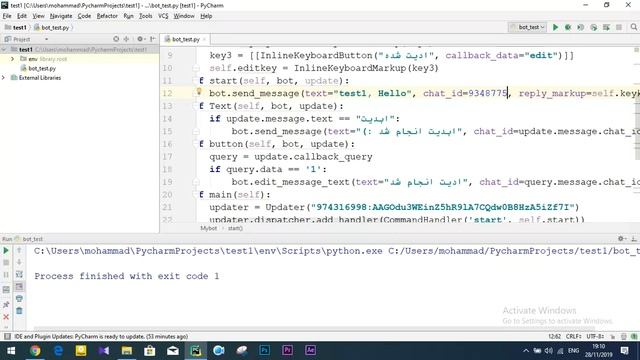
Task: Open the Window menu
Action: coord(184,16)
